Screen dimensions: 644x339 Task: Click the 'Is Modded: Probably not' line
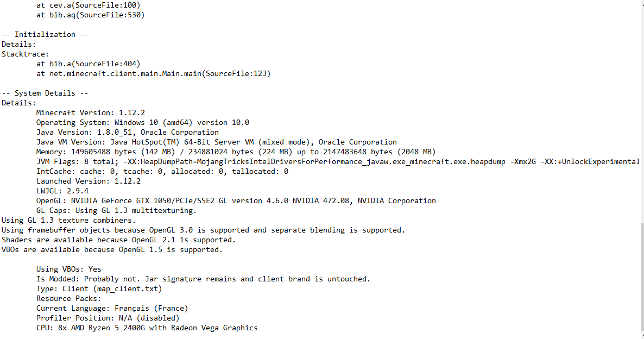tap(203, 279)
